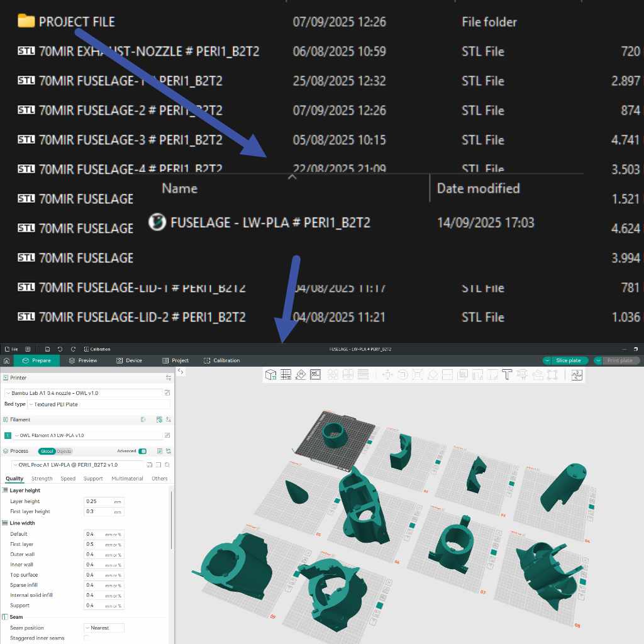Click the Auto orient toolbar icon
The image size is (644, 644).
click(301, 375)
